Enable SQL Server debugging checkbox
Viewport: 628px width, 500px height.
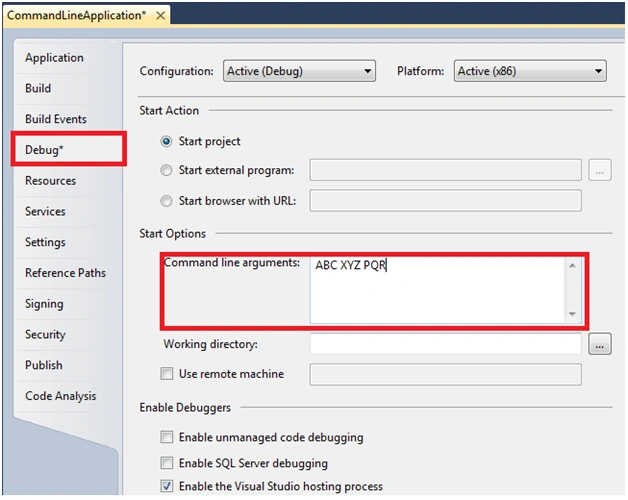pyautogui.click(x=167, y=463)
